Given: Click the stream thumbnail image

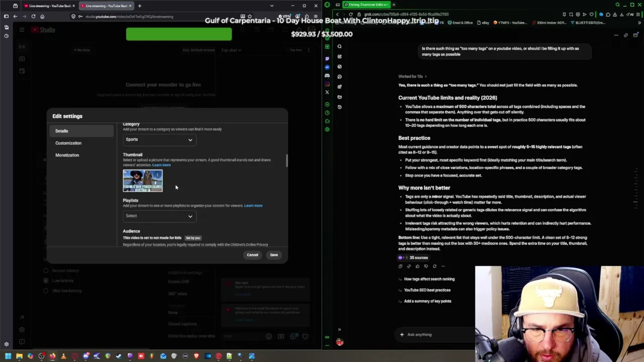Looking at the screenshot, I should click(143, 181).
